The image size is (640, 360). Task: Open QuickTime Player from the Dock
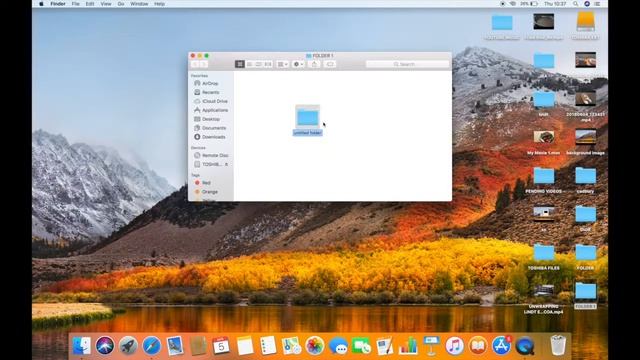coord(525,346)
